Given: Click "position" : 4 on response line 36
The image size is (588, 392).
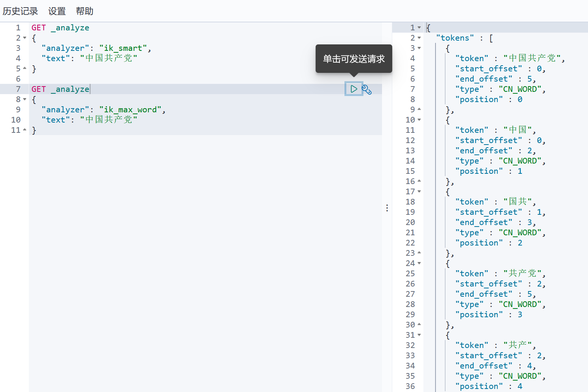Looking at the screenshot, I should (489, 386).
